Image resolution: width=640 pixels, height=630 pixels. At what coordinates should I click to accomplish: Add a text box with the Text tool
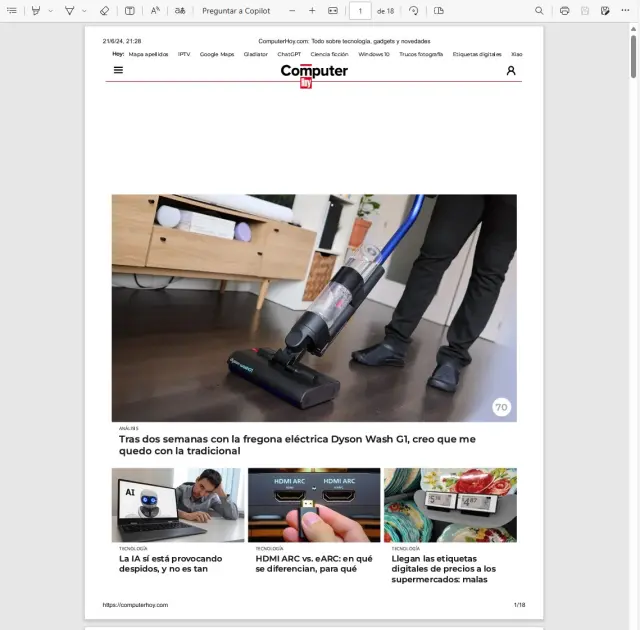(130, 10)
